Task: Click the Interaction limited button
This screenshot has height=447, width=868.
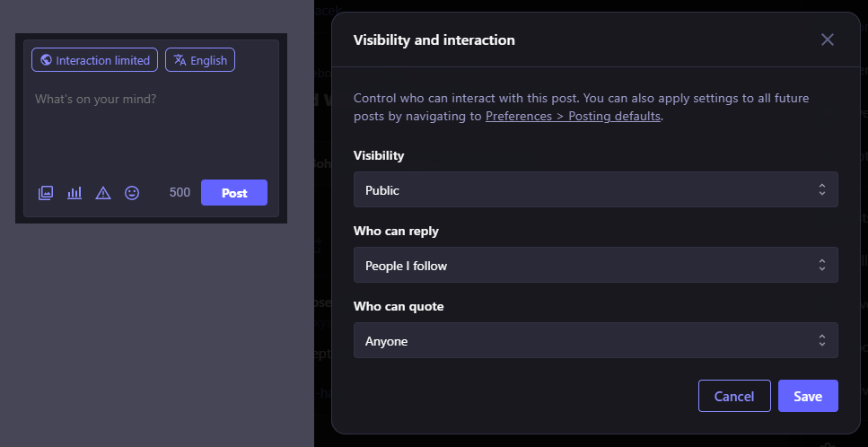Action: [x=95, y=60]
